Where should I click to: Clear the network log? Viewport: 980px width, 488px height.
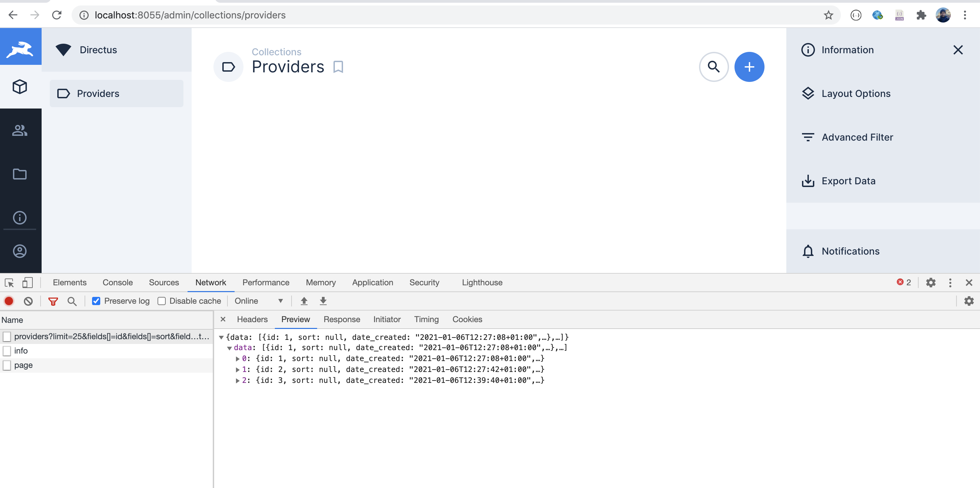coord(28,301)
